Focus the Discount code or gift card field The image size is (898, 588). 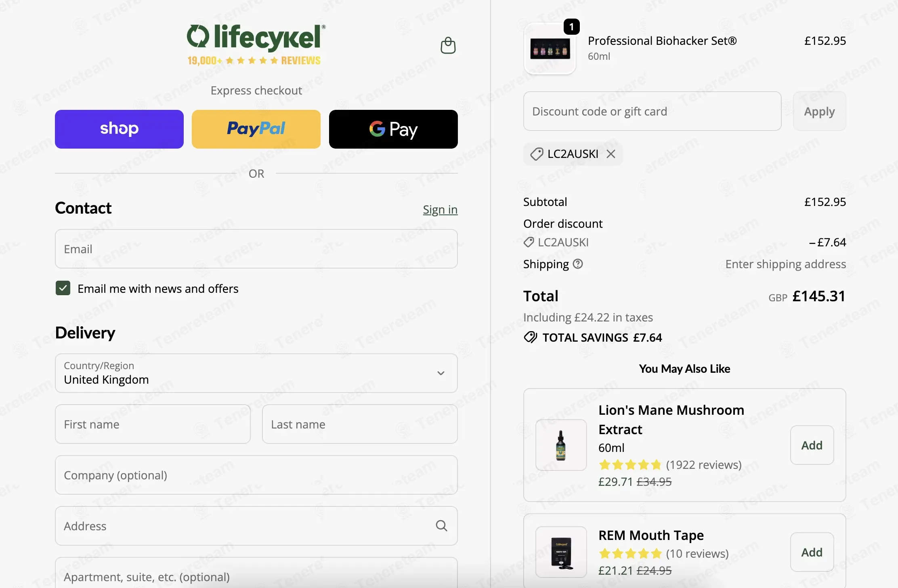(653, 111)
